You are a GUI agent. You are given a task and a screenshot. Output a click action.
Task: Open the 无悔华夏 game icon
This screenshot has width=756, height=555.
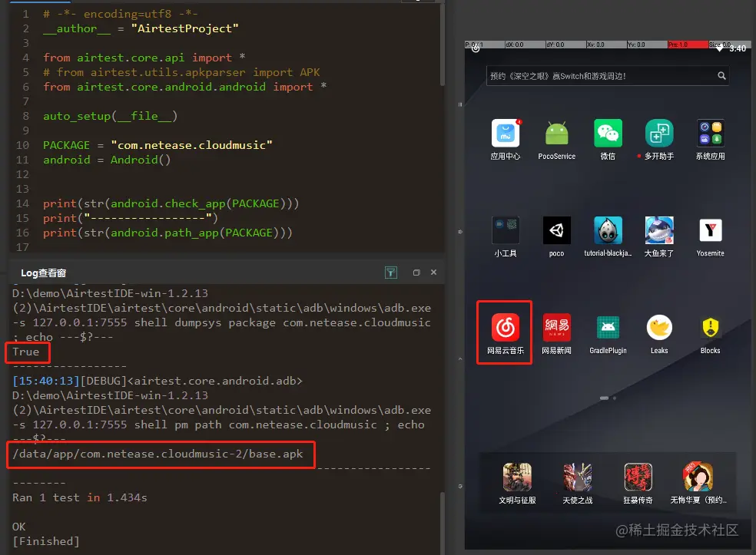click(698, 477)
